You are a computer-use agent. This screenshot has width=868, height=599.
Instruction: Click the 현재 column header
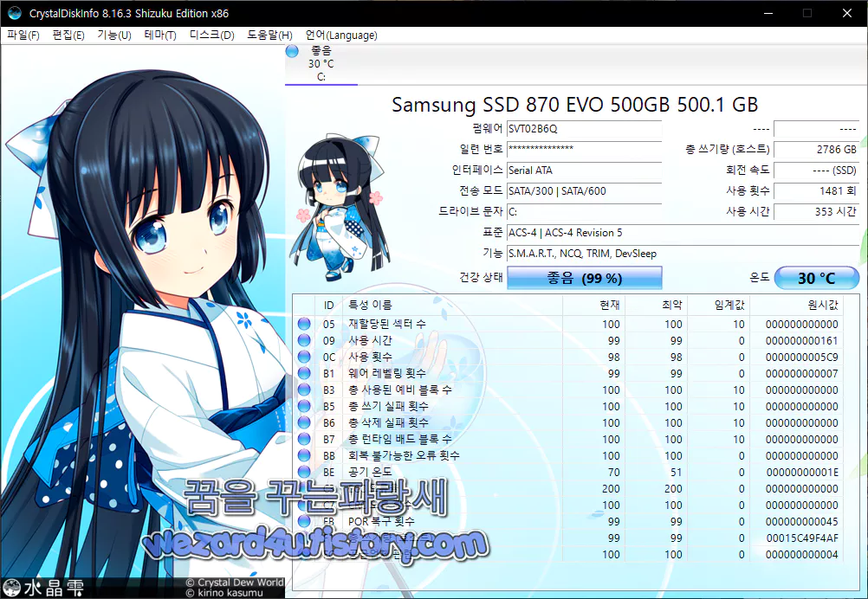593,306
